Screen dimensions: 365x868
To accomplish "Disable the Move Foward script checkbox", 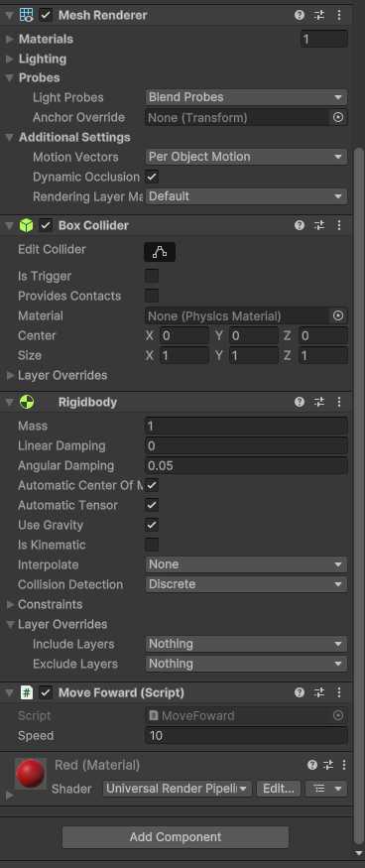I will pos(46,692).
